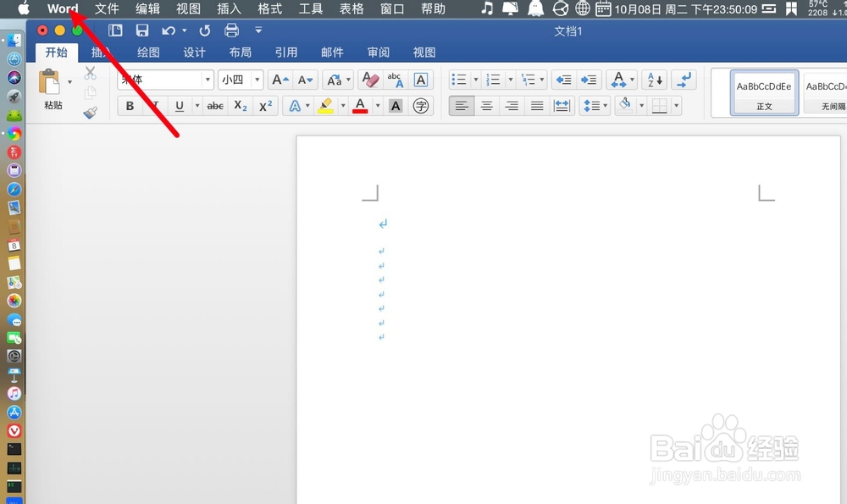This screenshot has height=504, width=847.
Task: Click the Undo arrow icon
Action: pos(169,30)
